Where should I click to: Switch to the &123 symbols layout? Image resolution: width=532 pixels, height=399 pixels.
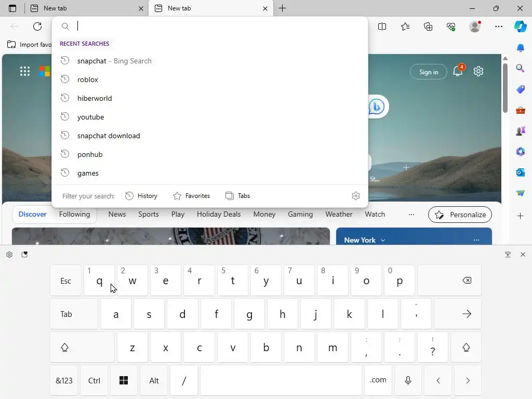pyautogui.click(x=64, y=380)
